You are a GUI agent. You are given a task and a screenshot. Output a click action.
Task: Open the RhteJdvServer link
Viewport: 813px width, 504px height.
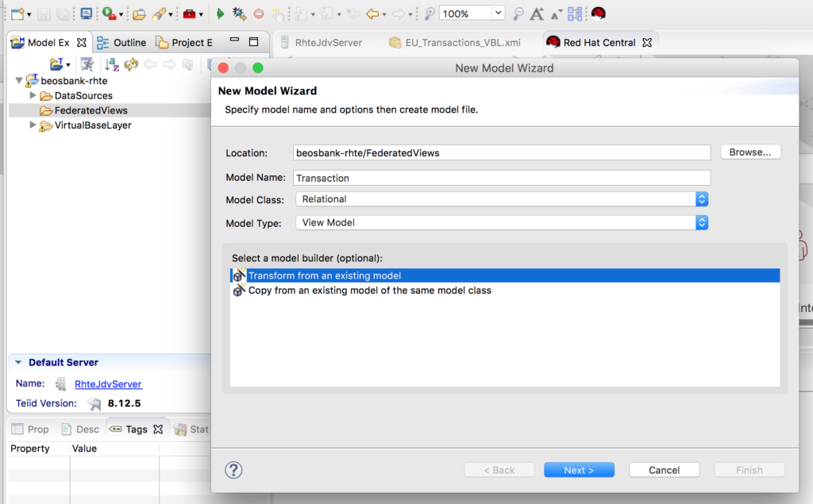[108, 384]
